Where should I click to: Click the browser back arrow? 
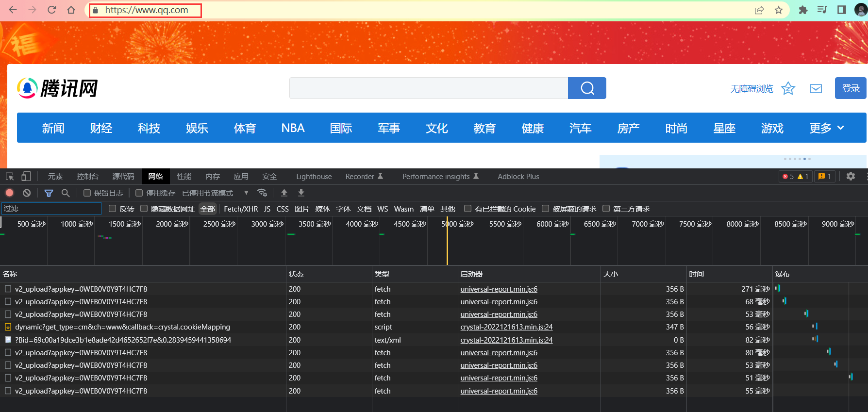13,10
